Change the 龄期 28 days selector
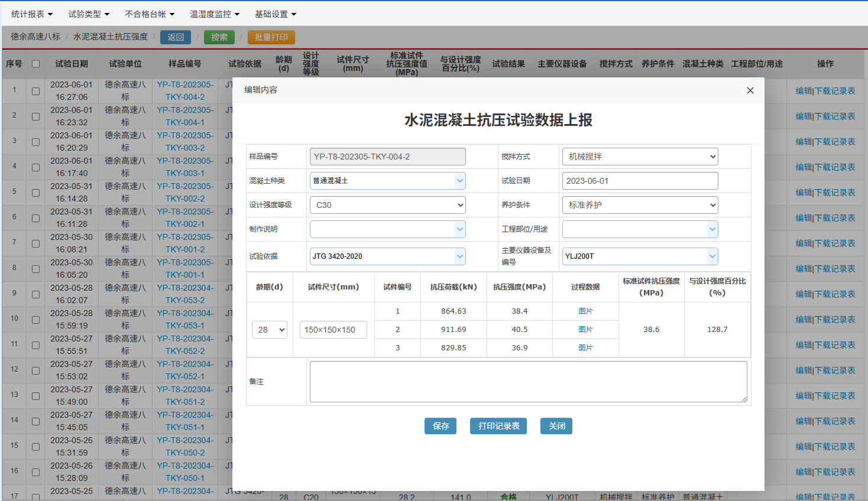 pos(270,330)
